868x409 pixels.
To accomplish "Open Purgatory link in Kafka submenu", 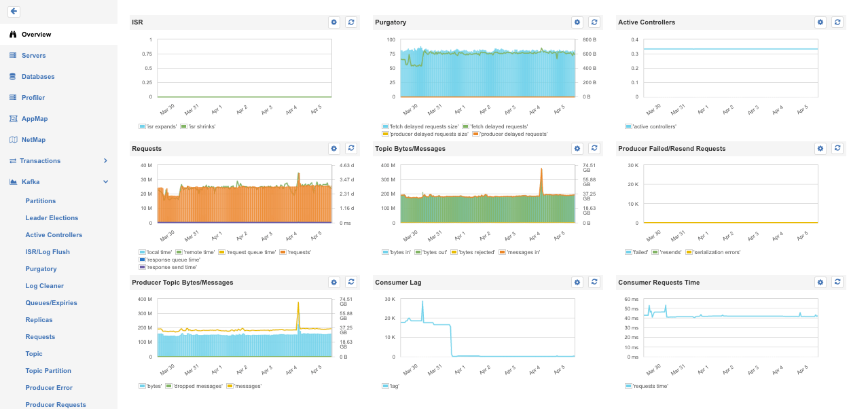I will pyautogui.click(x=41, y=269).
